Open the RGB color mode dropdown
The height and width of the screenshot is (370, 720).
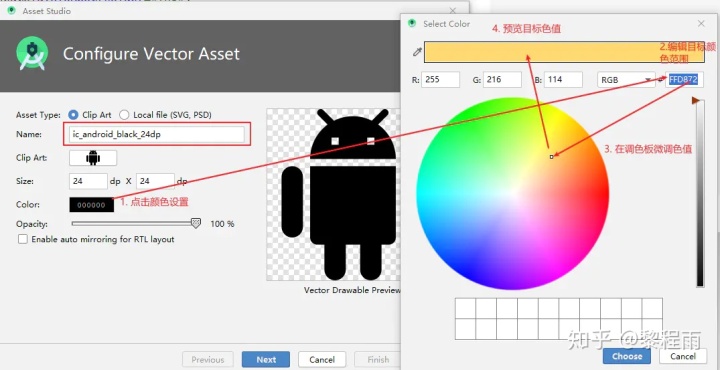point(626,79)
